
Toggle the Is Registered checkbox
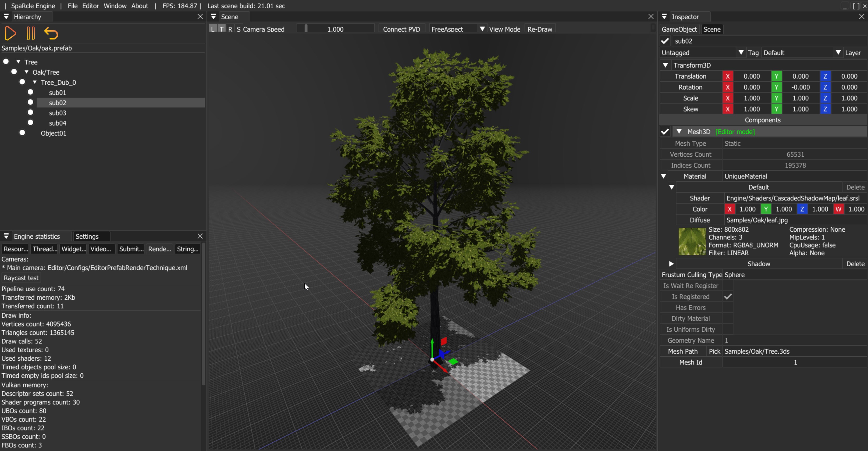(728, 296)
